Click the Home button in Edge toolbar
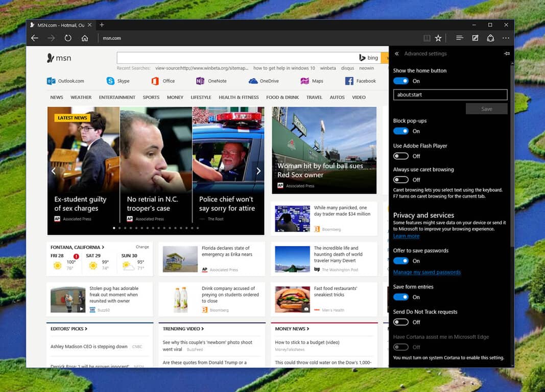This screenshot has width=545, height=392. pos(85,38)
